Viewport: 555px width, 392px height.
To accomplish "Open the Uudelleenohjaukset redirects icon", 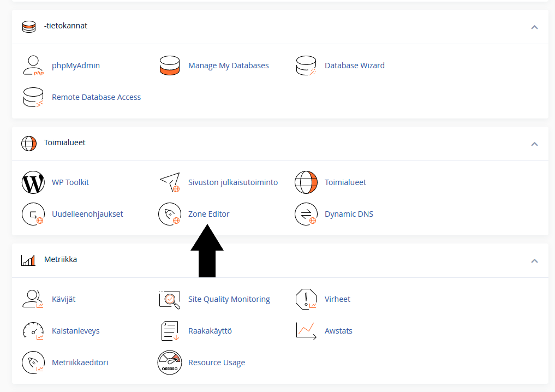I will pyautogui.click(x=33, y=214).
